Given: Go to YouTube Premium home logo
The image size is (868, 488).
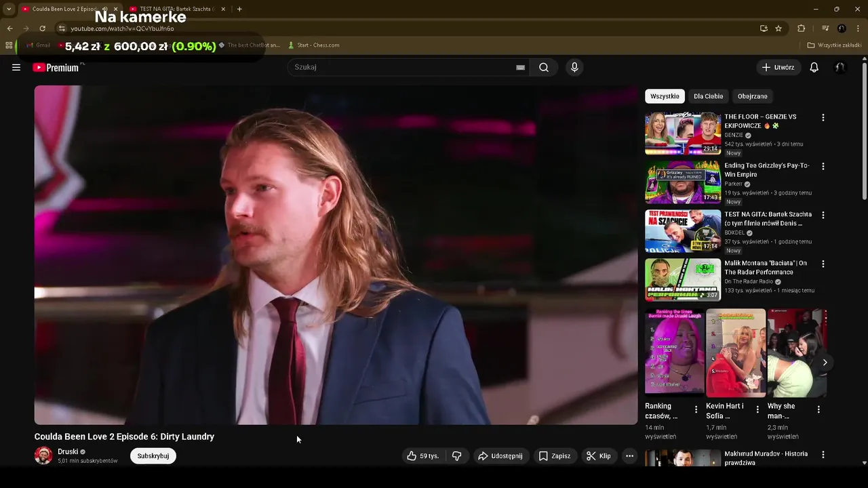Looking at the screenshot, I should (x=56, y=67).
